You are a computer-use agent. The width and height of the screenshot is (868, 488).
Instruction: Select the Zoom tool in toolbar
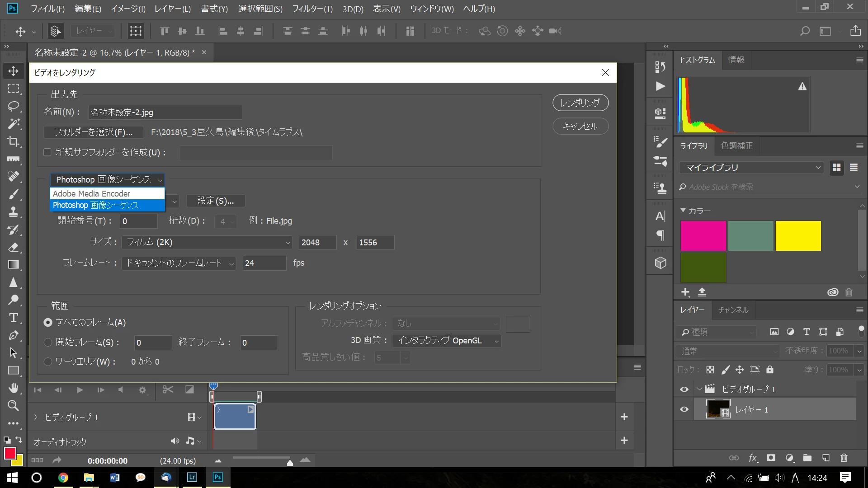(x=14, y=406)
